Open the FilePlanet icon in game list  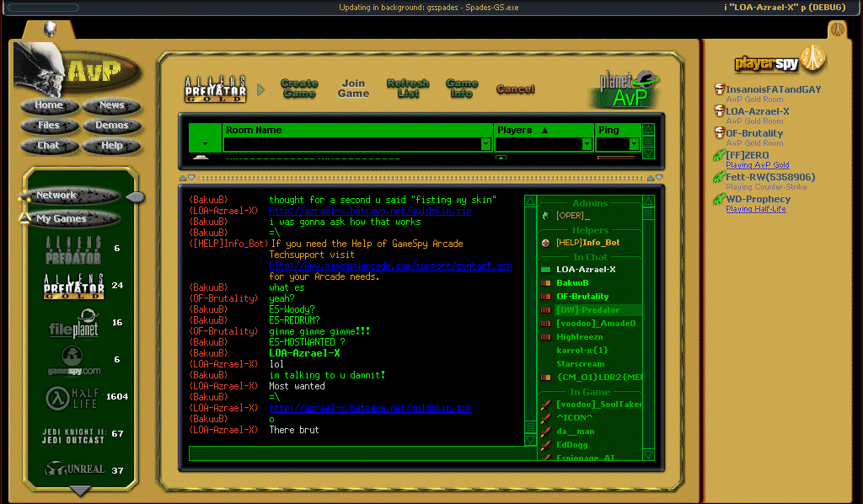click(73, 323)
